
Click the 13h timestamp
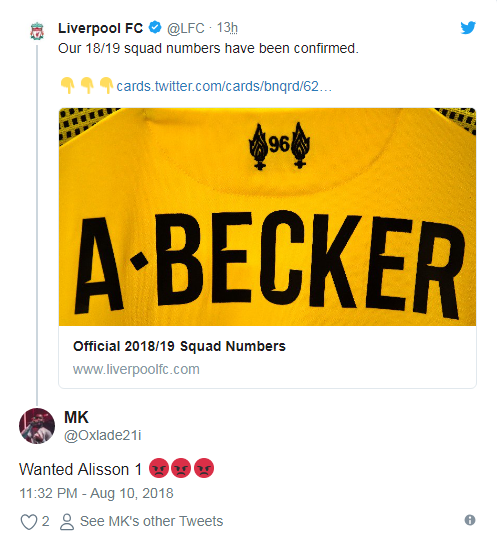[227, 28]
